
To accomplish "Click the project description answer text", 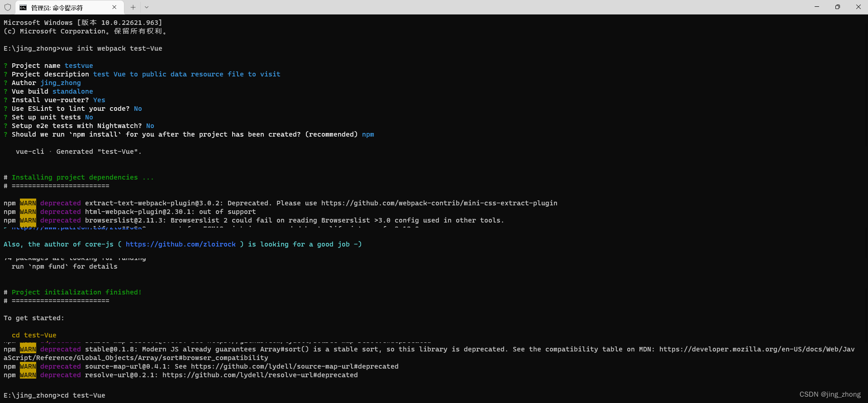I will [x=187, y=74].
